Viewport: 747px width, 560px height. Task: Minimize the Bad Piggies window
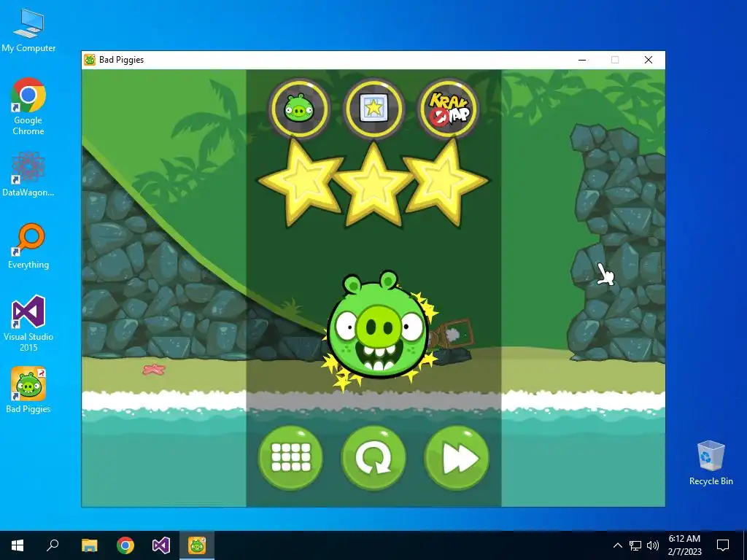582,60
